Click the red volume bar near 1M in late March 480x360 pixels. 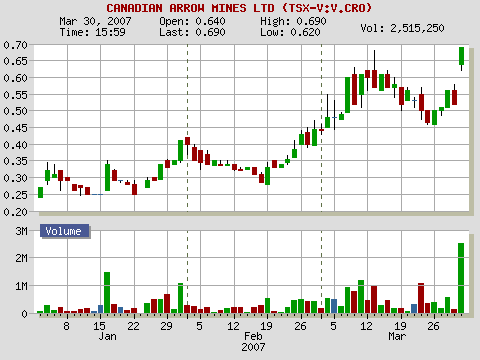pos(421,298)
